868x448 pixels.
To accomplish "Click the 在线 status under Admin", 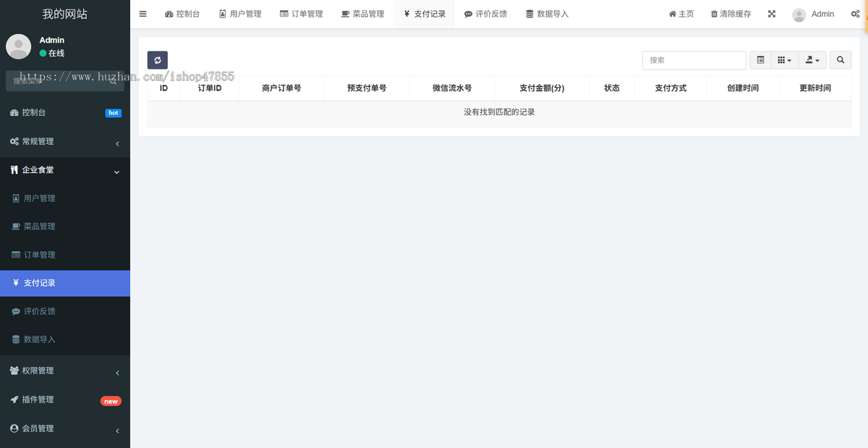I will tap(52, 54).
